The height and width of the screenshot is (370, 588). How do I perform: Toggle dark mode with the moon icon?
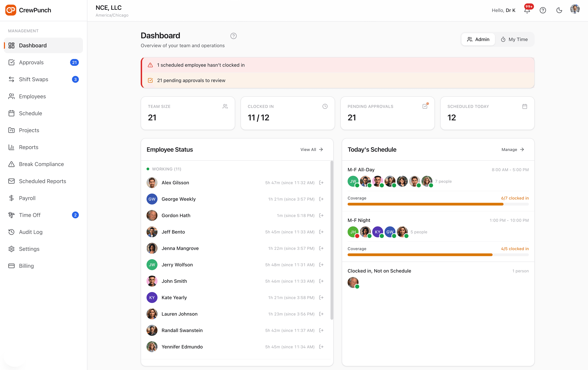(559, 10)
